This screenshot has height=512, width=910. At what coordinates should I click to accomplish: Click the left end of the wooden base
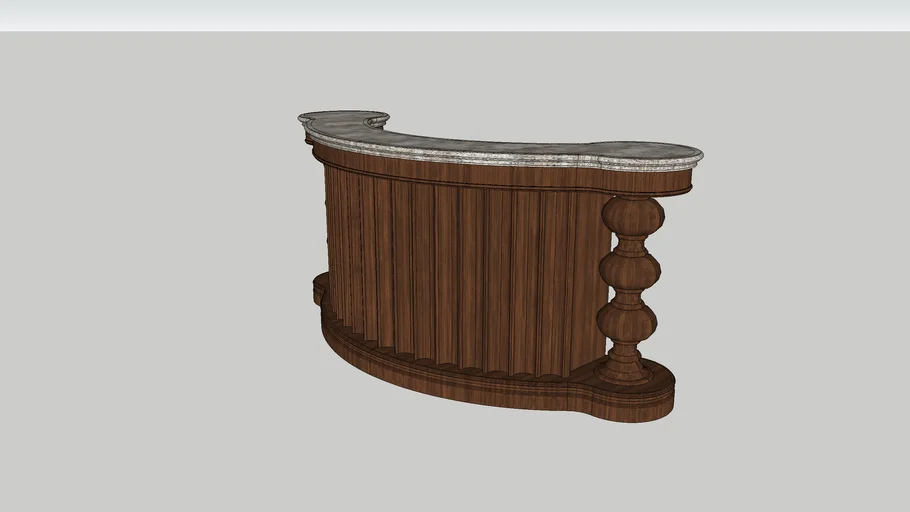tap(321, 289)
